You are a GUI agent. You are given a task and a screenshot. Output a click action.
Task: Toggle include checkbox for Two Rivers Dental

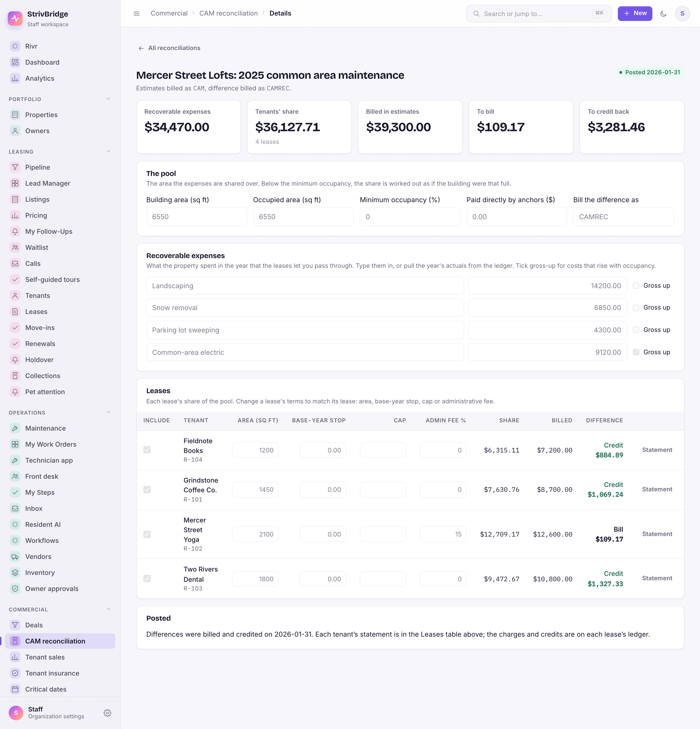tap(147, 578)
